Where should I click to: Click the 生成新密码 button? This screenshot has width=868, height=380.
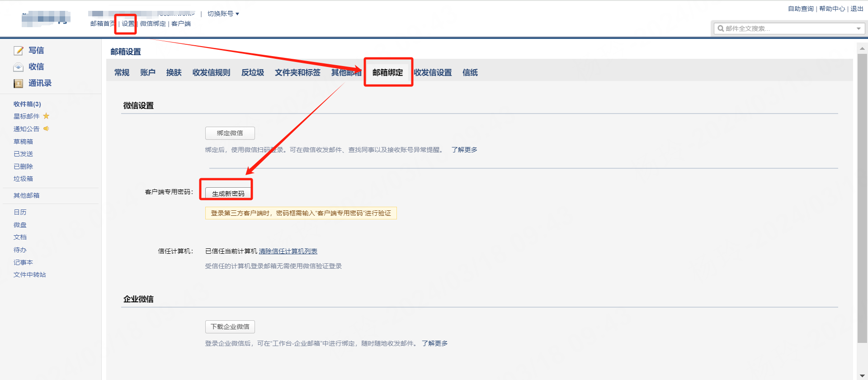228,193
